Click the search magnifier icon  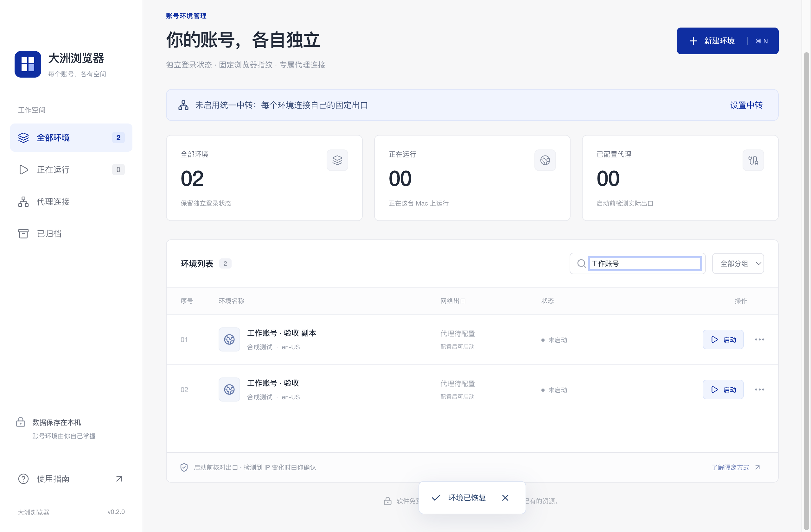(x=581, y=263)
